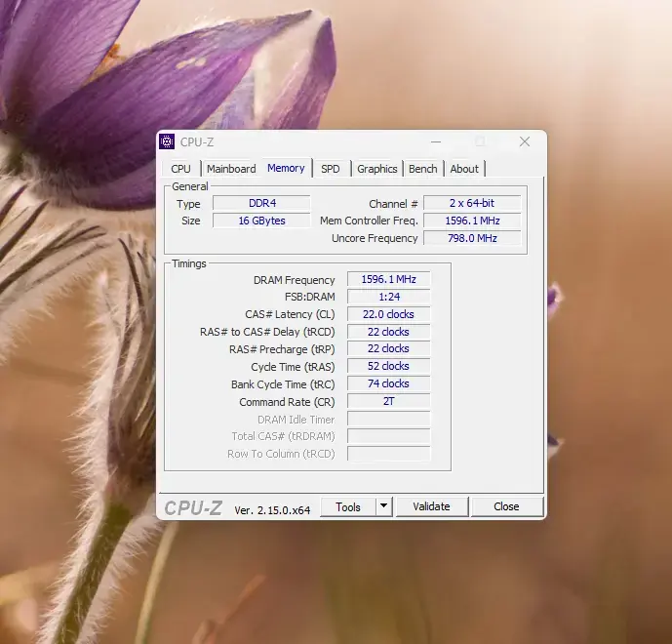Click the empty Total CAS# (tRDRAM) field

tap(389, 436)
